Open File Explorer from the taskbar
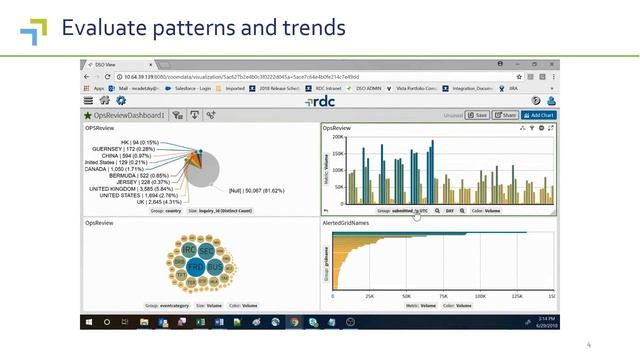Image resolution: width=640 pixels, height=360 pixels. (x=144, y=322)
